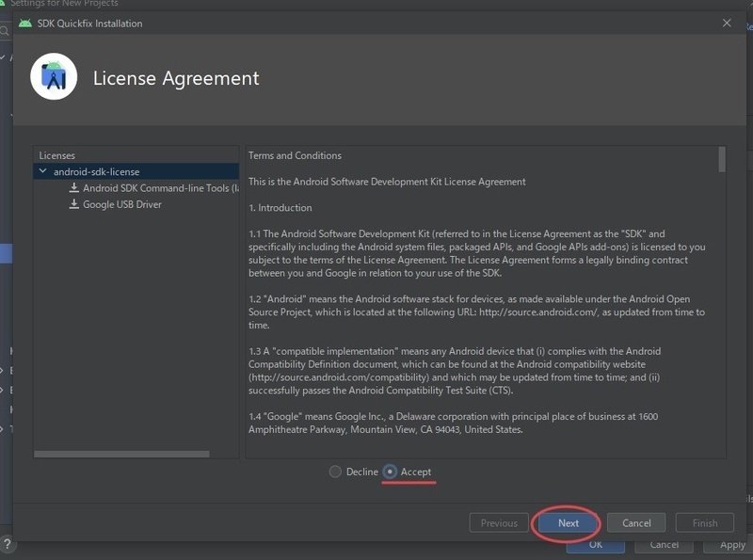The width and height of the screenshot is (753, 560).
Task: Click 'This is the Android Software Development Kit' line
Action: 387,182
